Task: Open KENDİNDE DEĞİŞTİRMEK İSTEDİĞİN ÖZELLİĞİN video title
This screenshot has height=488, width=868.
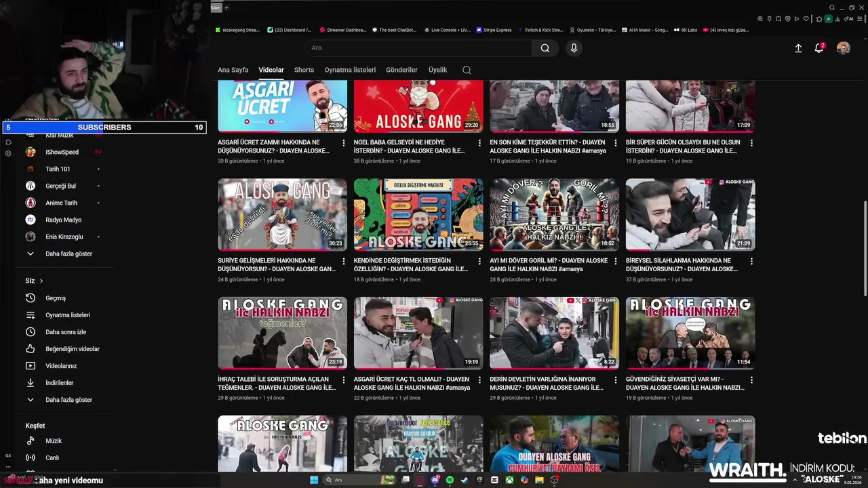Action: click(411, 264)
